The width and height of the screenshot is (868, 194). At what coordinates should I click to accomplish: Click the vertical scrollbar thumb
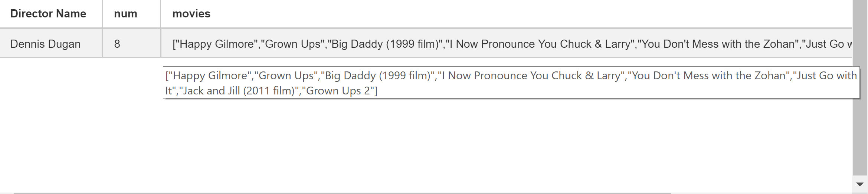pyautogui.click(x=859, y=87)
